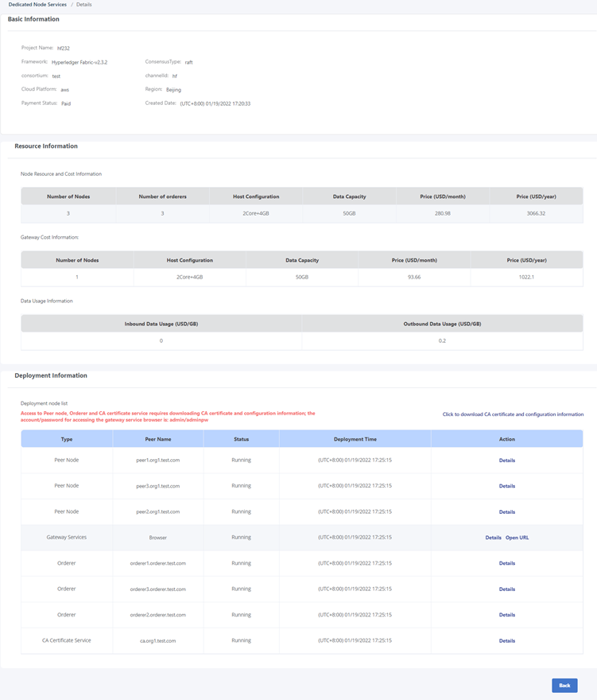Download CA certificate and configuration information

tap(513, 414)
